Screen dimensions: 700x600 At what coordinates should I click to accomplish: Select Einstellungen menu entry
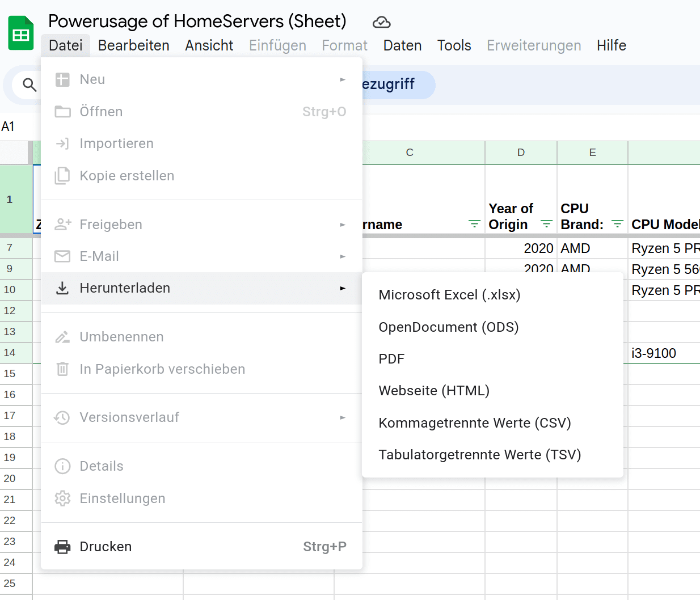click(201, 498)
